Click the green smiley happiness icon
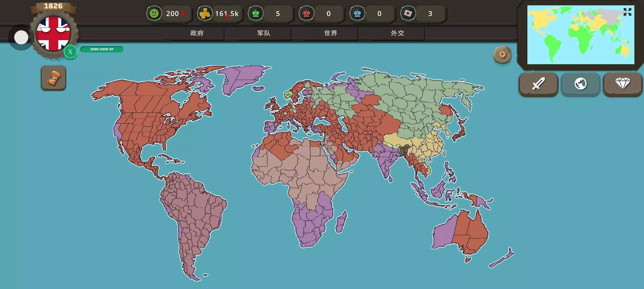This screenshot has width=644, height=289. [154, 13]
